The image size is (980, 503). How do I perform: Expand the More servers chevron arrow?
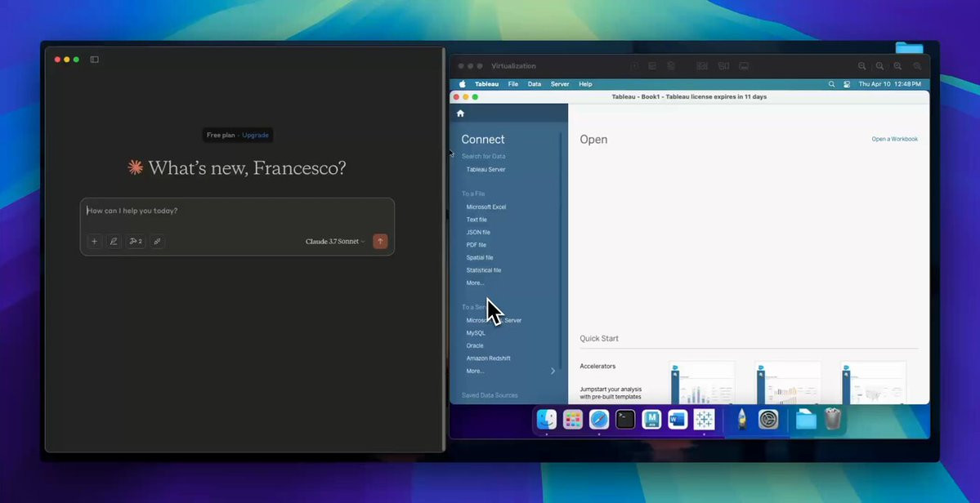click(x=553, y=371)
